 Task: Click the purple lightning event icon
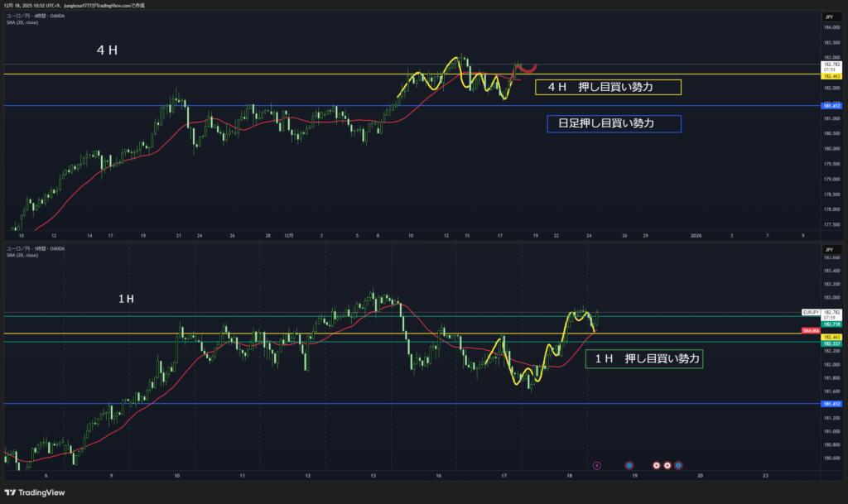(598, 465)
